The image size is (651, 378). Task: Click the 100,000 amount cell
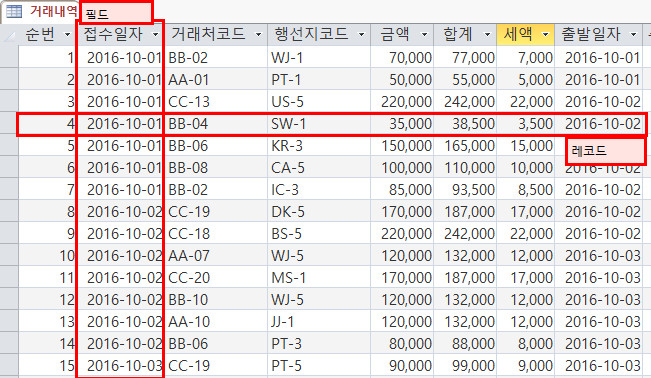402,167
